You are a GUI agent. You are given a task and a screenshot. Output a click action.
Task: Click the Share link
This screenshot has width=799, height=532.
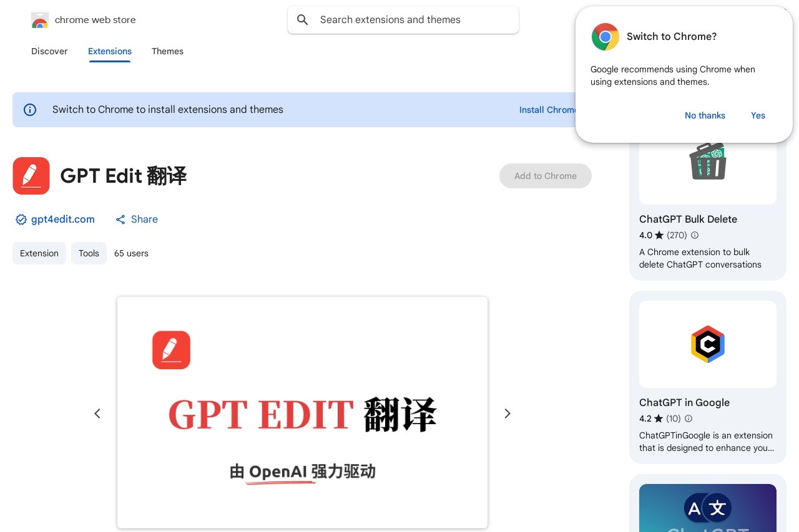coord(144,220)
